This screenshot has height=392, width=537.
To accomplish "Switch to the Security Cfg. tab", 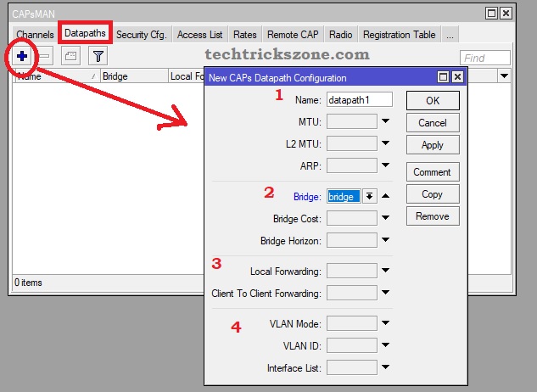I will click(x=142, y=35).
